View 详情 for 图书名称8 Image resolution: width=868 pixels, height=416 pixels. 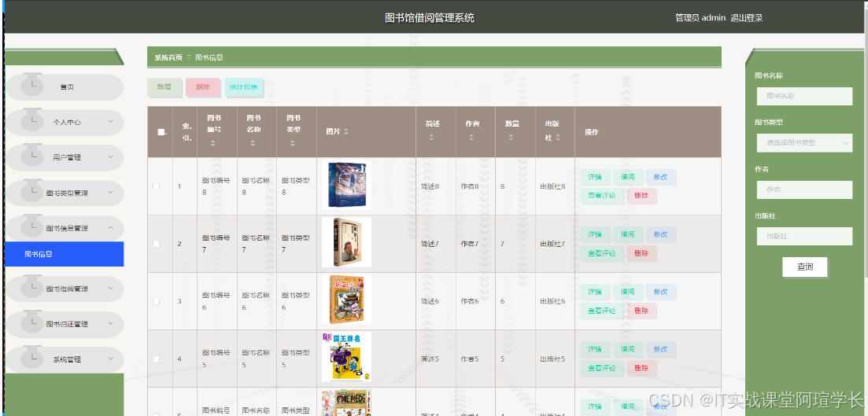click(595, 177)
